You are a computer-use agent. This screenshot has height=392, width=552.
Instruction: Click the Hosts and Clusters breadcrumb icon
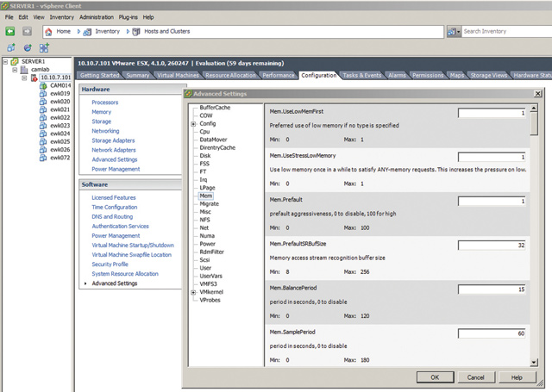(x=136, y=32)
